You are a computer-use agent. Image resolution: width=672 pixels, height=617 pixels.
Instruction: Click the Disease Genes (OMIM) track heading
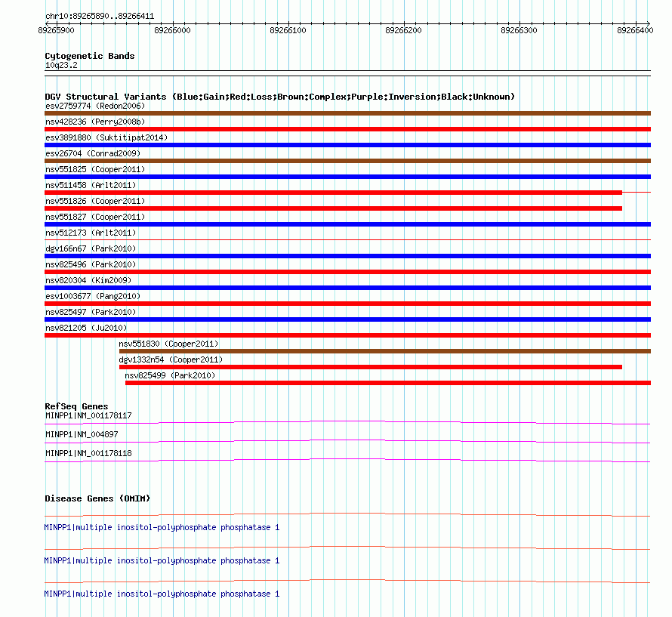coord(97,498)
